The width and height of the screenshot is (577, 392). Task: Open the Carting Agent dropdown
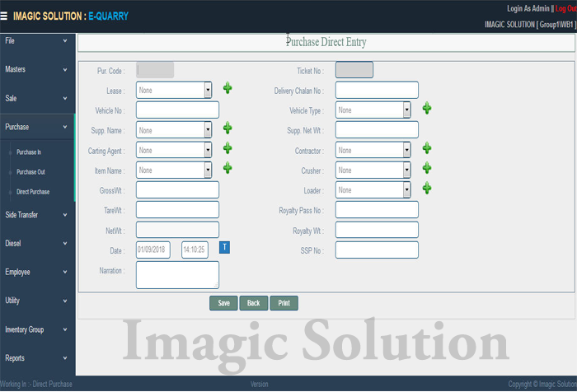coord(174,150)
